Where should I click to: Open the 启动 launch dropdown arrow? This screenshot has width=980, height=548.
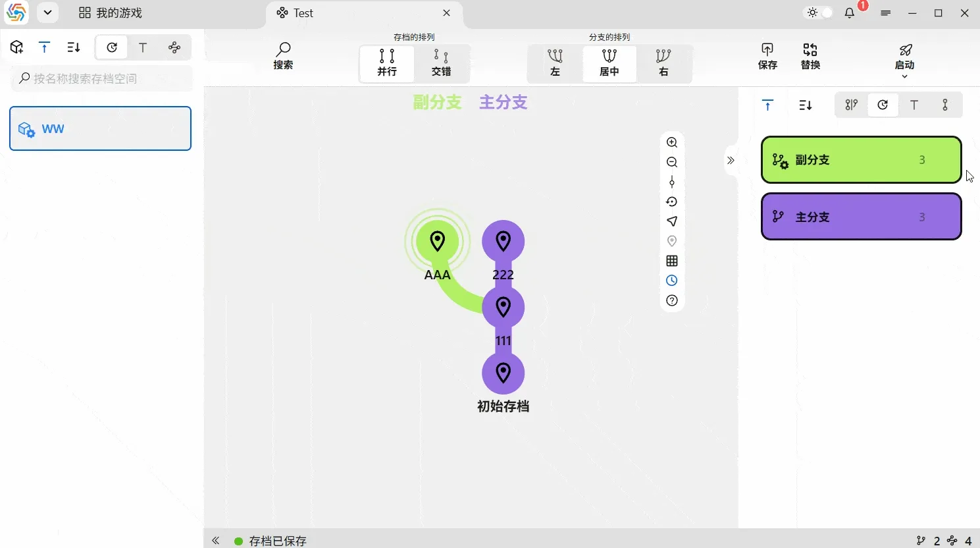coord(904,75)
